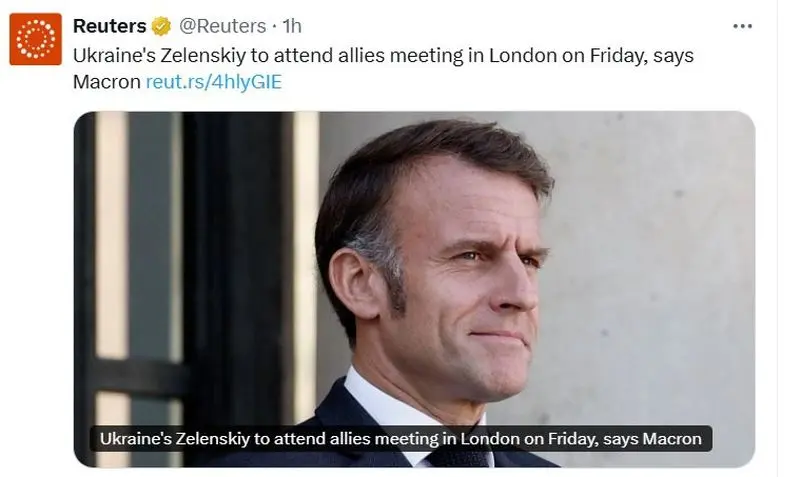Image resolution: width=800 pixels, height=477 pixels.
Task: Open the @Reuters handle link
Action: [223, 27]
